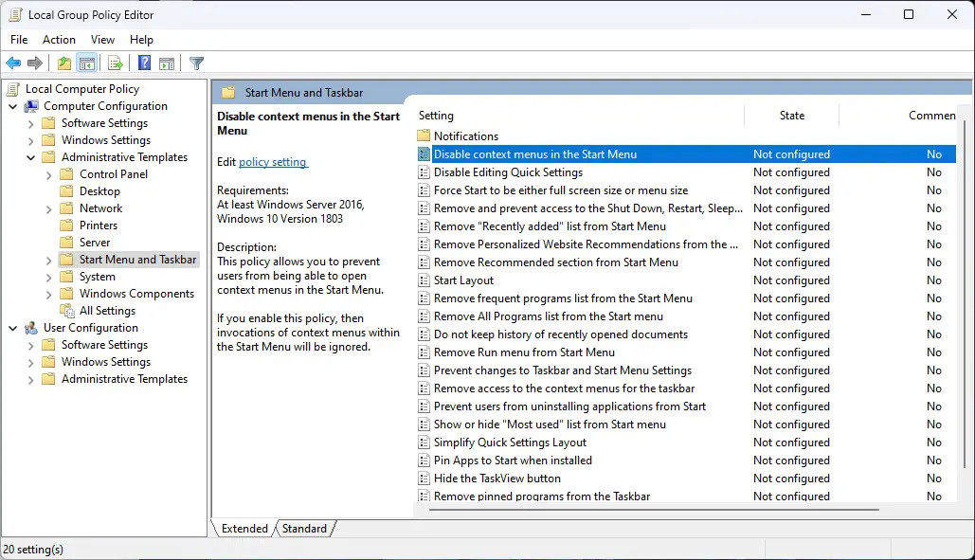Click the Forward arrow toolbar icon
The height and width of the screenshot is (560, 975).
click(35, 63)
